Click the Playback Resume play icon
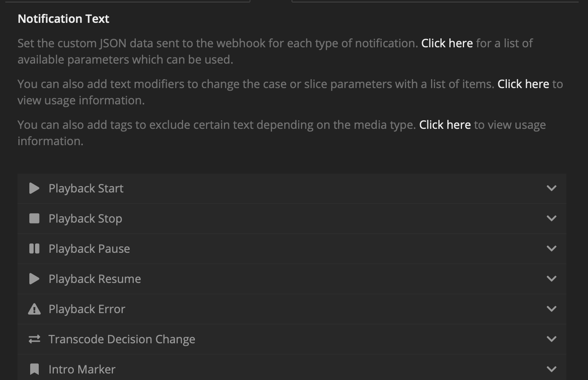Image resolution: width=588 pixels, height=380 pixels. point(35,279)
